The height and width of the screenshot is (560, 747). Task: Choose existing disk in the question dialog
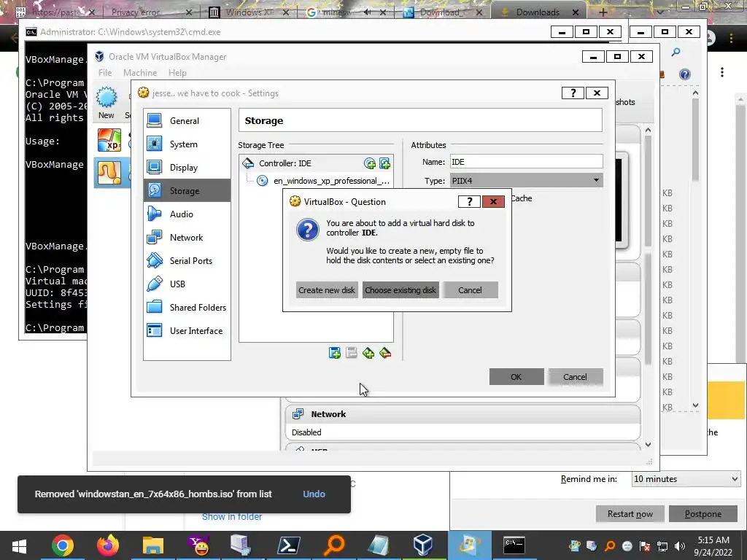tap(400, 290)
